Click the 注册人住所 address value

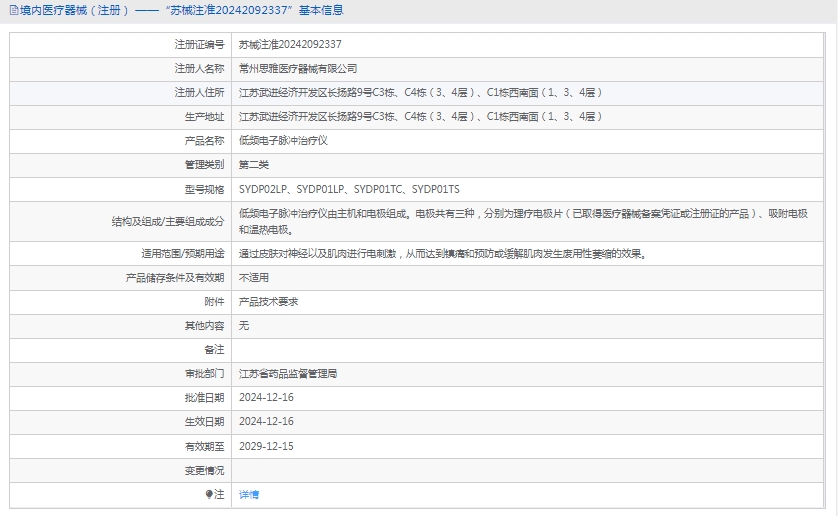(x=420, y=93)
